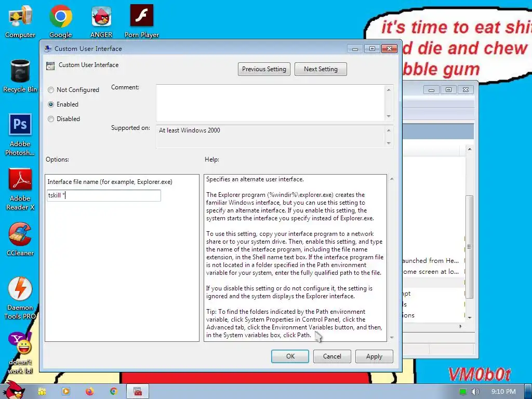Image resolution: width=532 pixels, height=399 pixels.
Task: Select the Adobe Photoshop desktop icon
Action: pos(20,135)
